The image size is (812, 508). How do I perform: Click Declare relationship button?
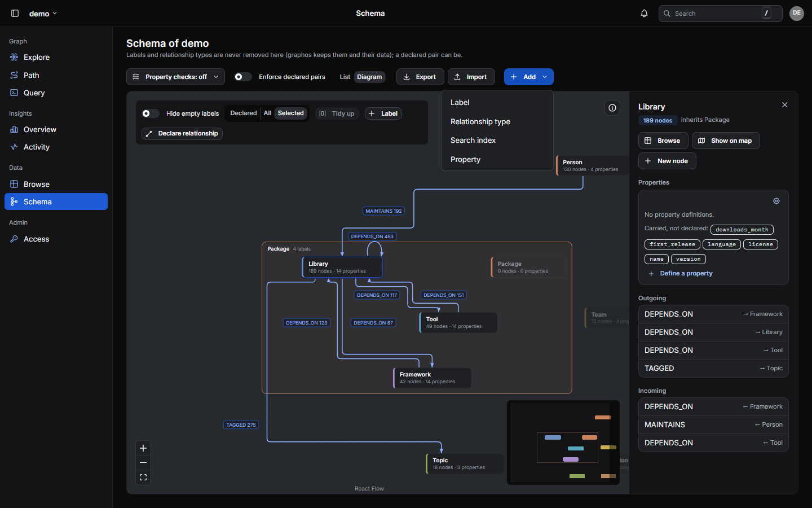coord(182,133)
